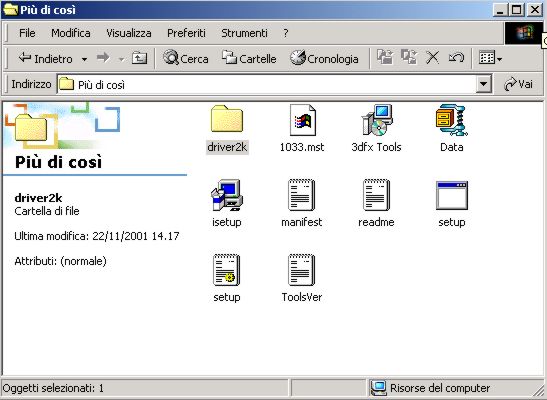This screenshot has height=400, width=547.
Task: Click the Up one level folder button
Action: (x=139, y=58)
